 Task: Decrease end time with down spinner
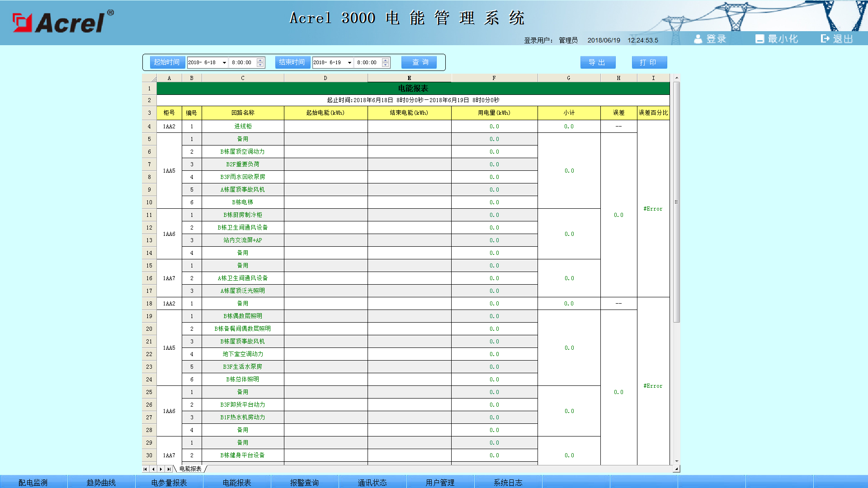point(386,65)
